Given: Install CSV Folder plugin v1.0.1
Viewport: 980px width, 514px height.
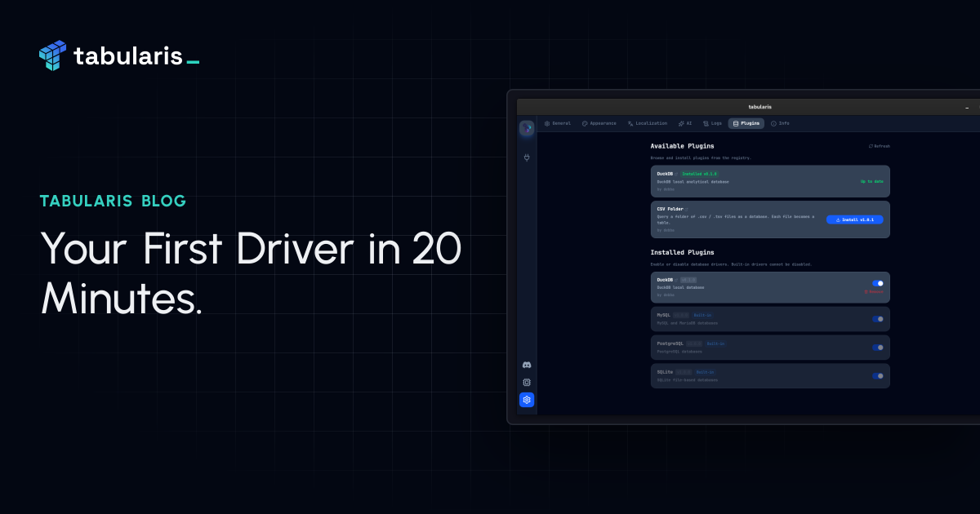Looking at the screenshot, I should (x=854, y=219).
